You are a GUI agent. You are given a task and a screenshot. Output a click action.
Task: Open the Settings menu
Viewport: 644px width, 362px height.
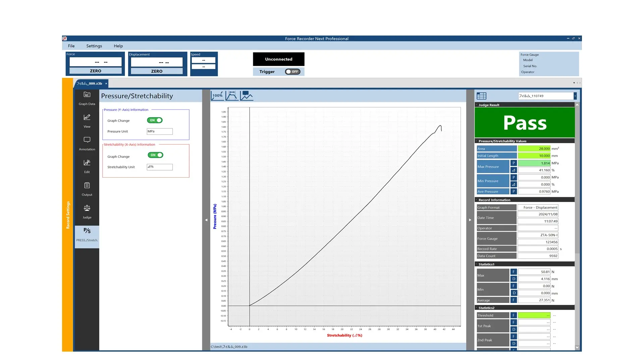pos(94,46)
